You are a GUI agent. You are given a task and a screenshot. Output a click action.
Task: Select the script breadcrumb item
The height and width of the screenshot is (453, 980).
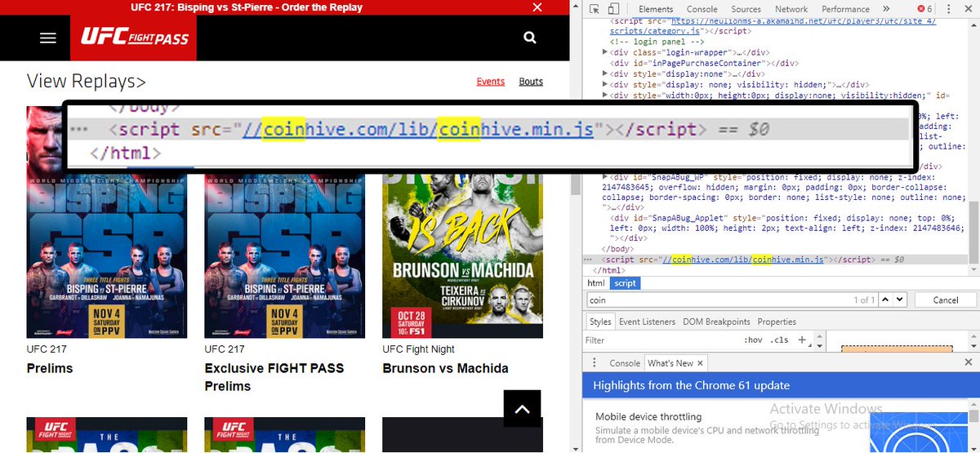[x=625, y=283]
